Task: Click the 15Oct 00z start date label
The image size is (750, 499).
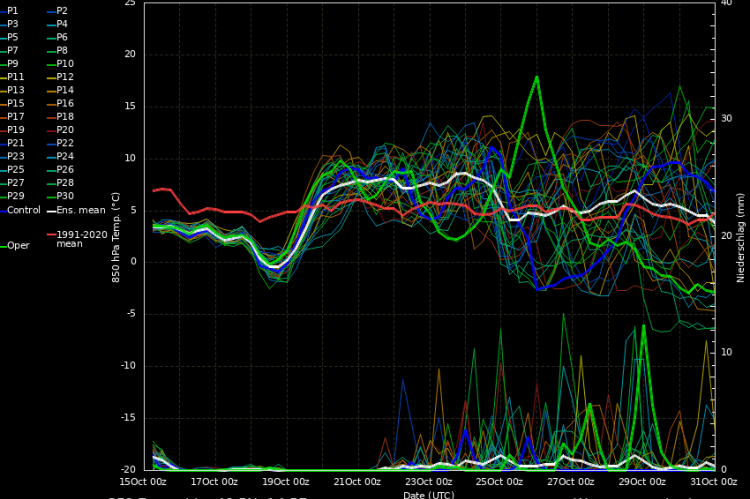Action: [144, 481]
